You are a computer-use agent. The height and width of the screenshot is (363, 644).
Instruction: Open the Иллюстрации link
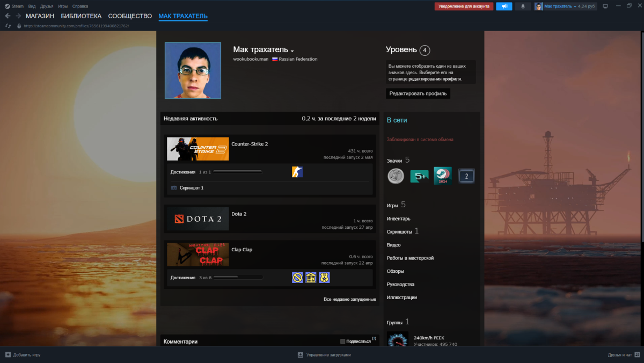pos(401,297)
